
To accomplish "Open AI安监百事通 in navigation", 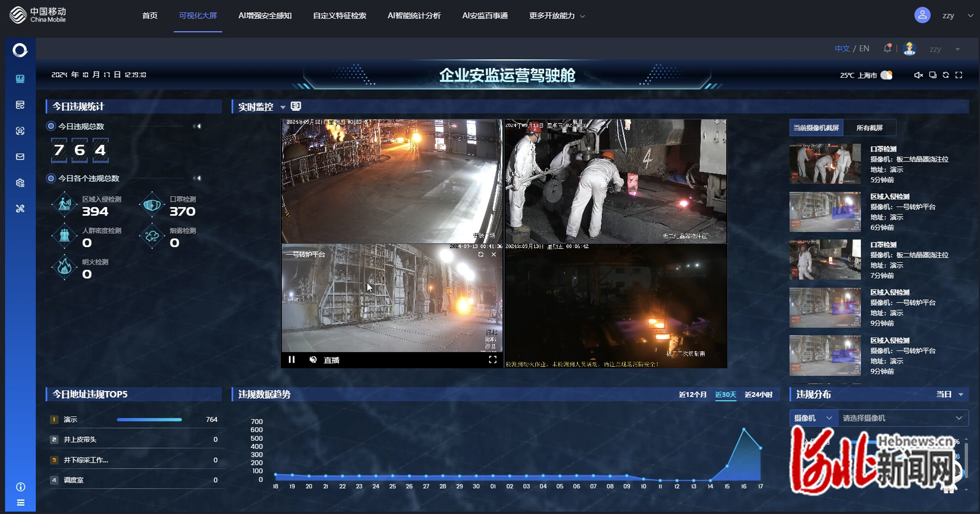I will tap(485, 16).
